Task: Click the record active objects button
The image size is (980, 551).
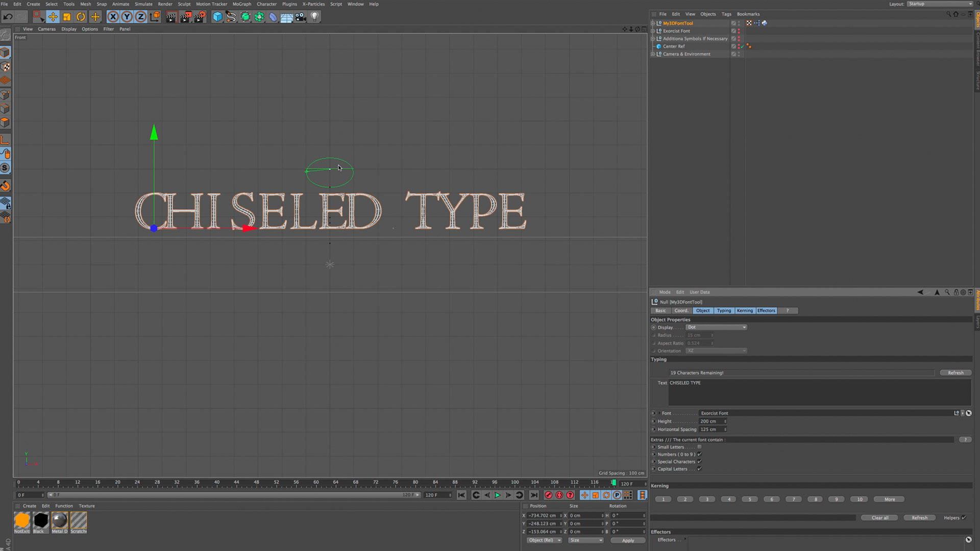Action: (549, 495)
